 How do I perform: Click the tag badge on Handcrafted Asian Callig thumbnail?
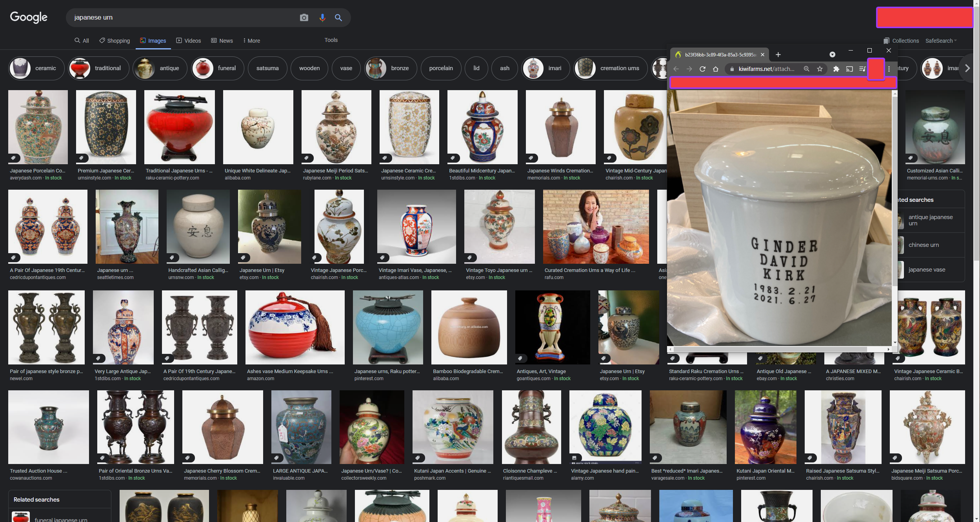172,257
